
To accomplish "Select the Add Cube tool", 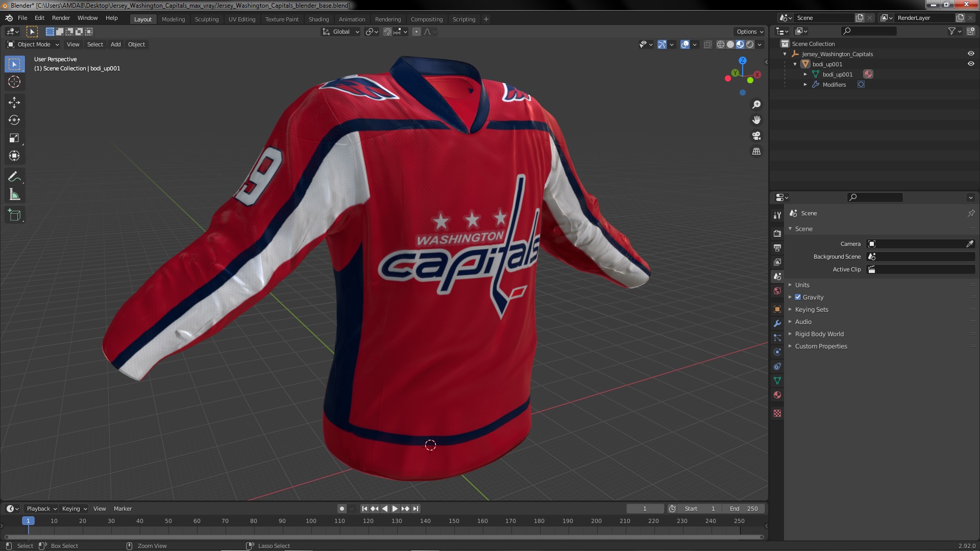I will tap(14, 215).
